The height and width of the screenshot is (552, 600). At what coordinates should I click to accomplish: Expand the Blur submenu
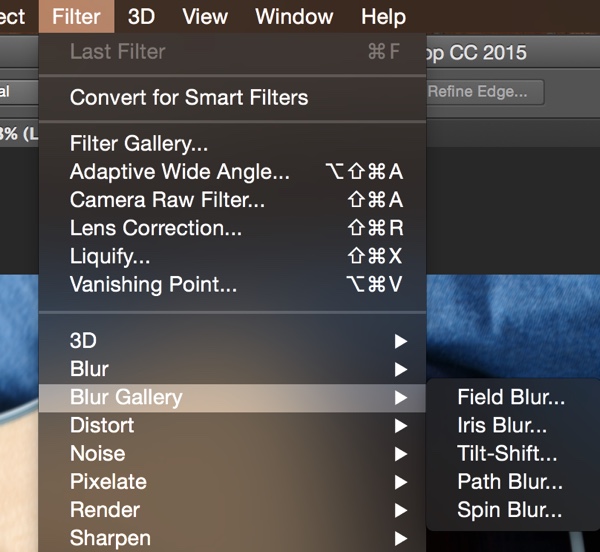click(x=89, y=369)
